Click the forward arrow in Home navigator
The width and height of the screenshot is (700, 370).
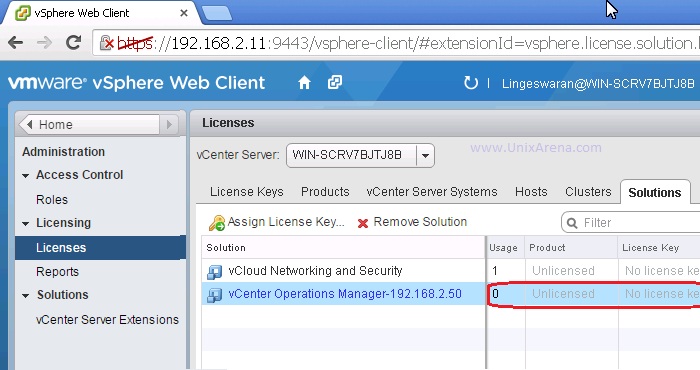pyautogui.click(x=169, y=125)
